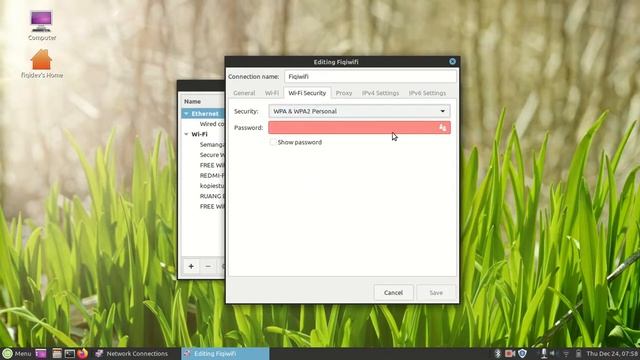Open the network tray icon

point(566,353)
